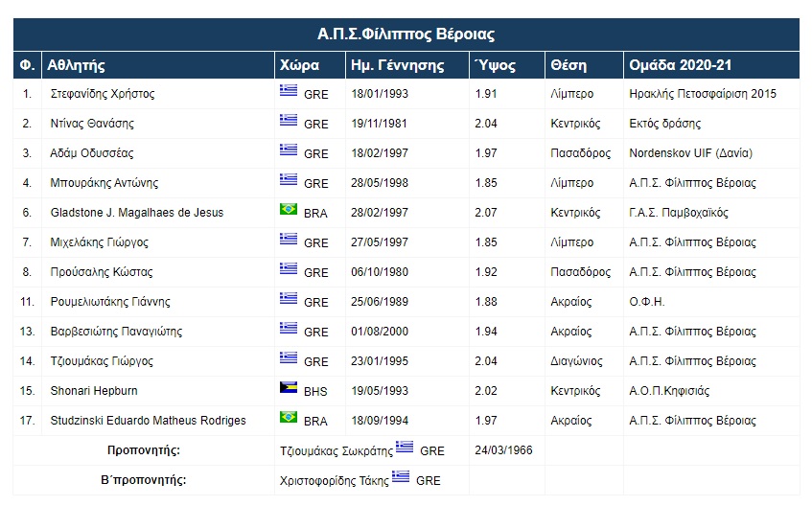Click the Bahamas flag in Shonari Hepburn's row
The width and height of the screenshot is (812, 506).
click(288, 388)
